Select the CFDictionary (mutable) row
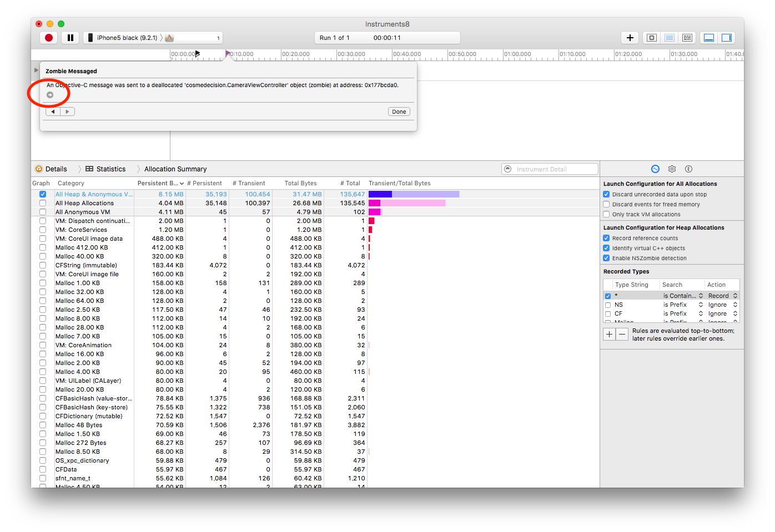The height and width of the screenshot is (532, 775). [x=315, y=416]
